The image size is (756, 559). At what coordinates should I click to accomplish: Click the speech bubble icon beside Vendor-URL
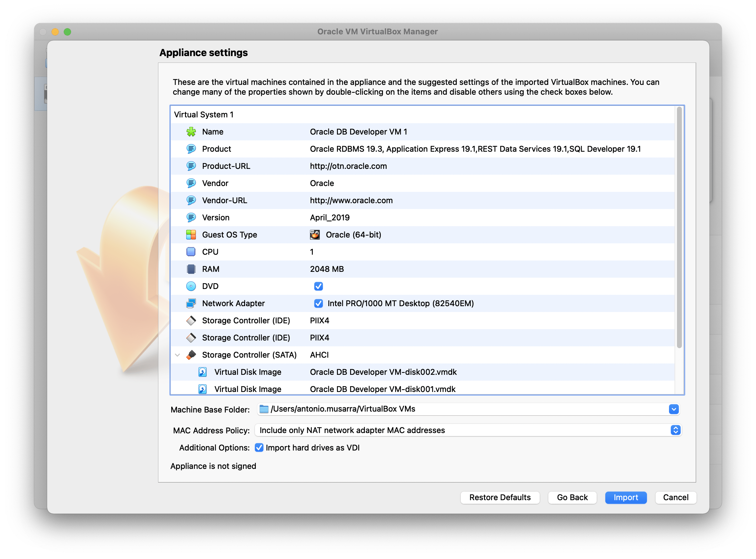point(191,200)
